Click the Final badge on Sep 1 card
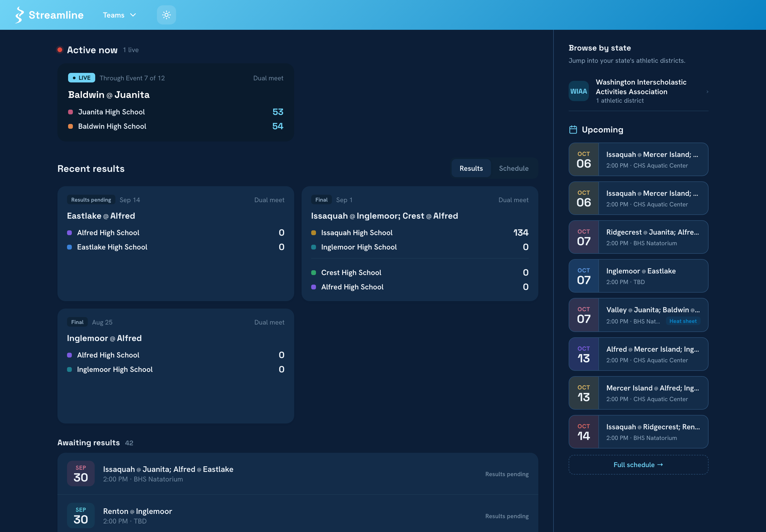This screenshot has height=532, width=766. coord(321,200)
